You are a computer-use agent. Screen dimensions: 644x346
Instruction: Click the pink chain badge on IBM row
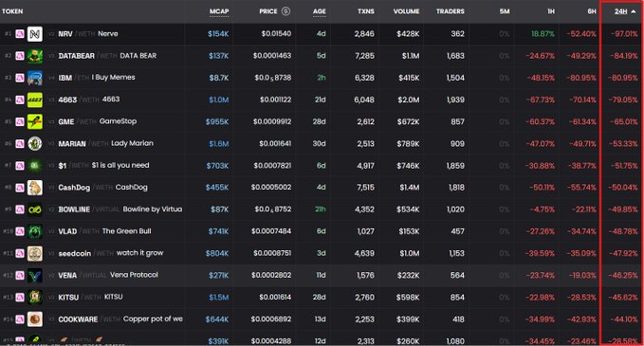20,78
